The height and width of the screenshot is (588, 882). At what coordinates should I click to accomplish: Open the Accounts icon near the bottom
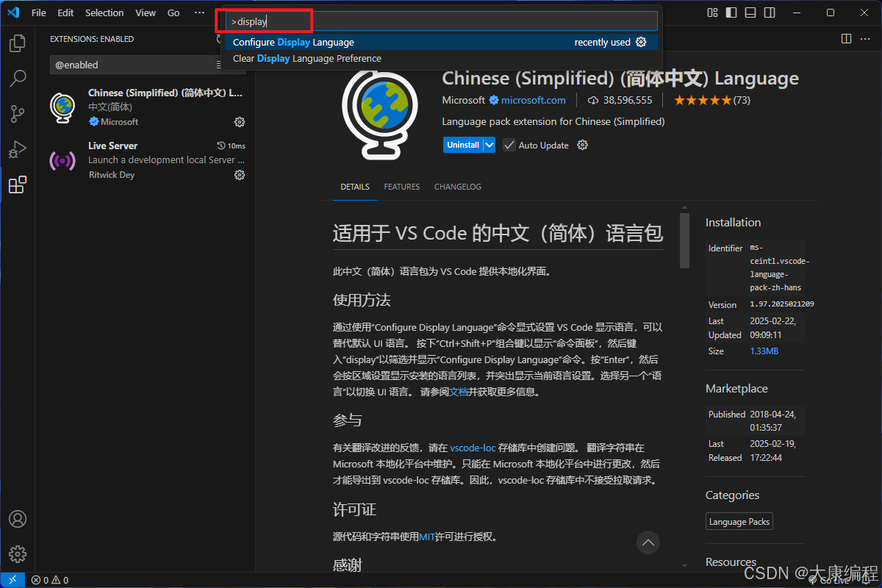click(x=17, y=519)
